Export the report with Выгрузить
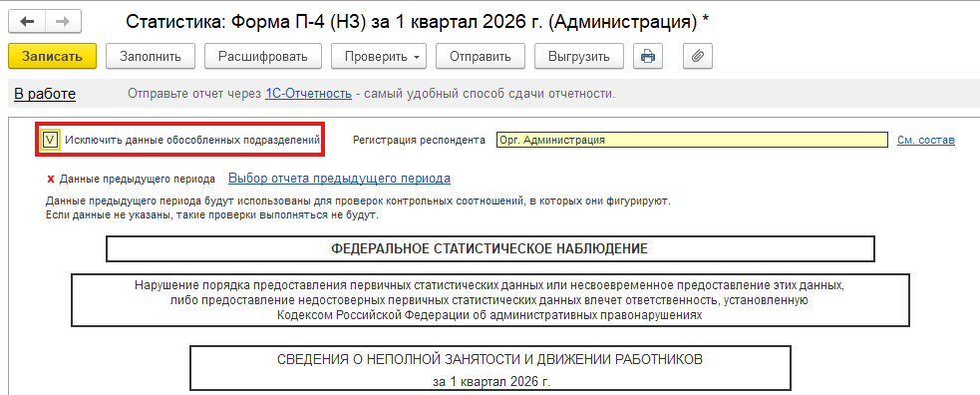980x395 pixels. click(579, 56)
